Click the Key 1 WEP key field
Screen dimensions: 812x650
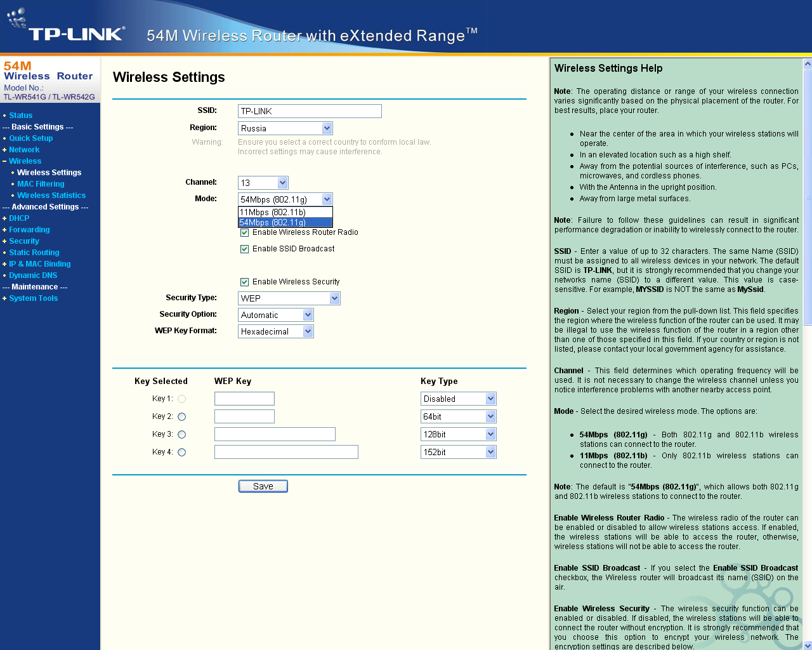coord(244,399)
